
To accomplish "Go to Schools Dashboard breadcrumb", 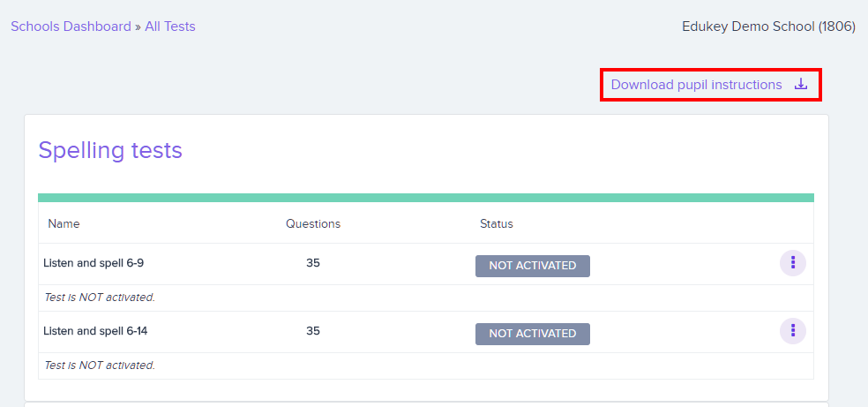I will [71, 26].
